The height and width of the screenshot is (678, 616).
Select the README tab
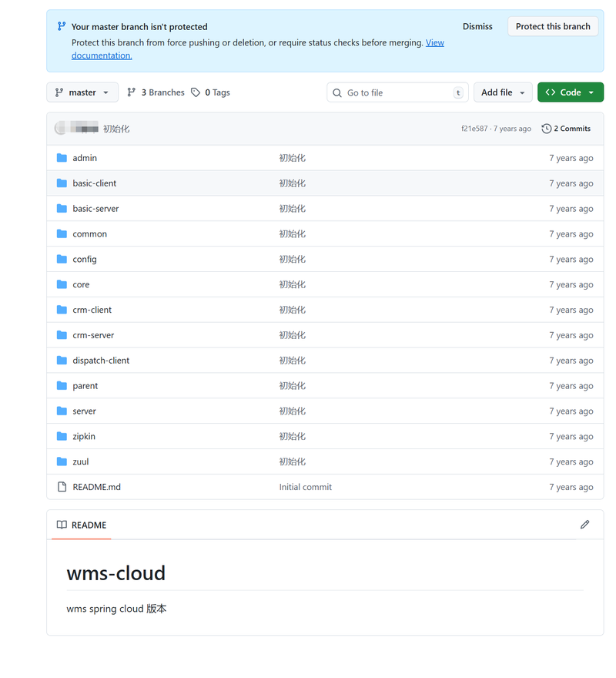[x=82, y=525]
